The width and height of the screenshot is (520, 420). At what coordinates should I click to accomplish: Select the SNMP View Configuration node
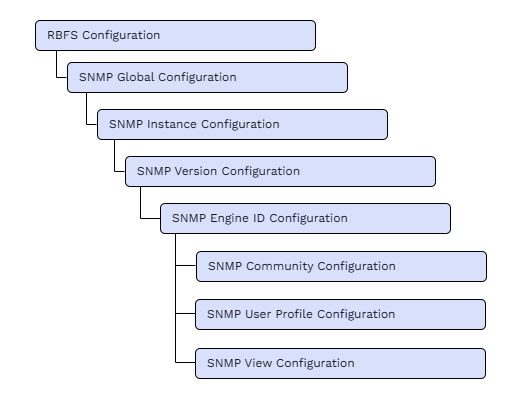pyautogui.click(x=340, y=363)
